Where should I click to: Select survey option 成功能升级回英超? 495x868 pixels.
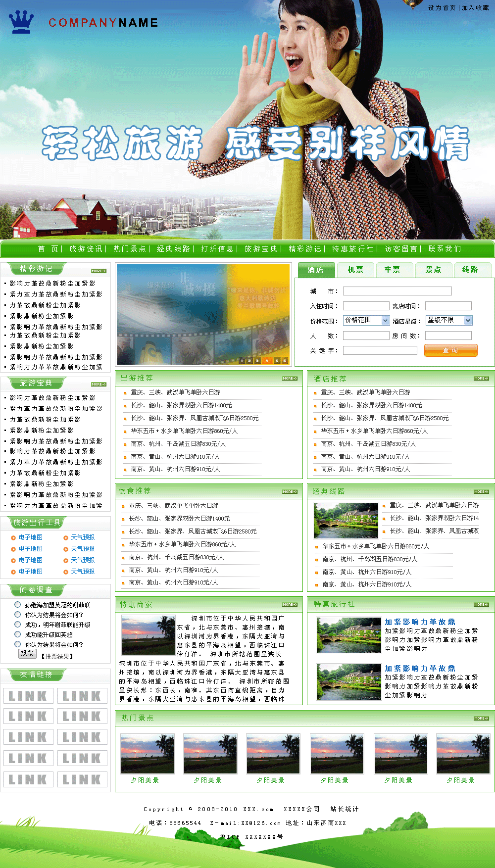[x=18, y=634]
